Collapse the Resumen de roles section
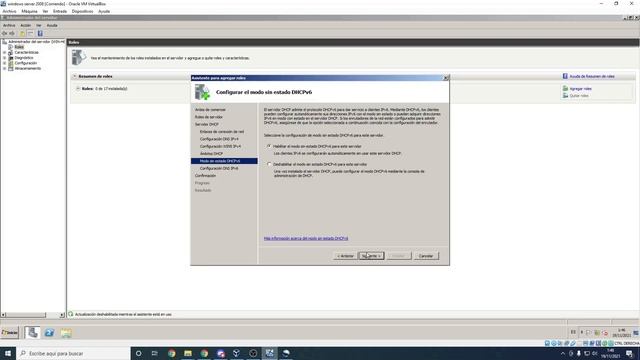 click(75, 76)
